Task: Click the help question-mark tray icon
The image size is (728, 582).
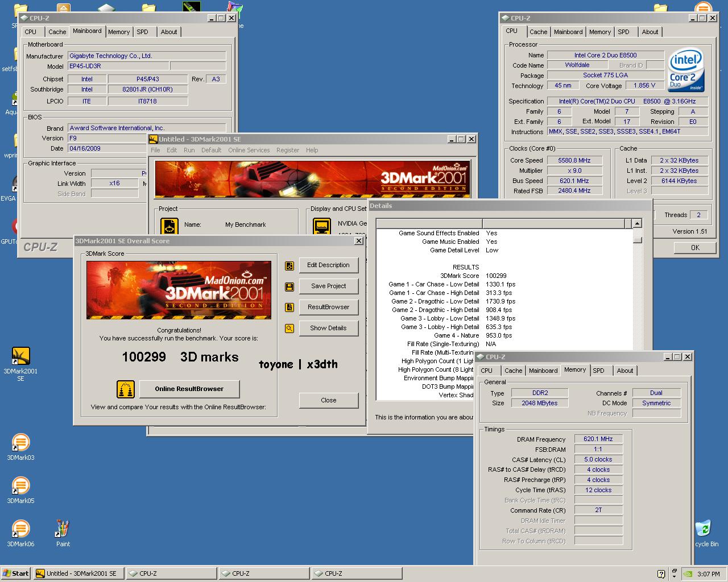Action: click(x=661, y=574)
